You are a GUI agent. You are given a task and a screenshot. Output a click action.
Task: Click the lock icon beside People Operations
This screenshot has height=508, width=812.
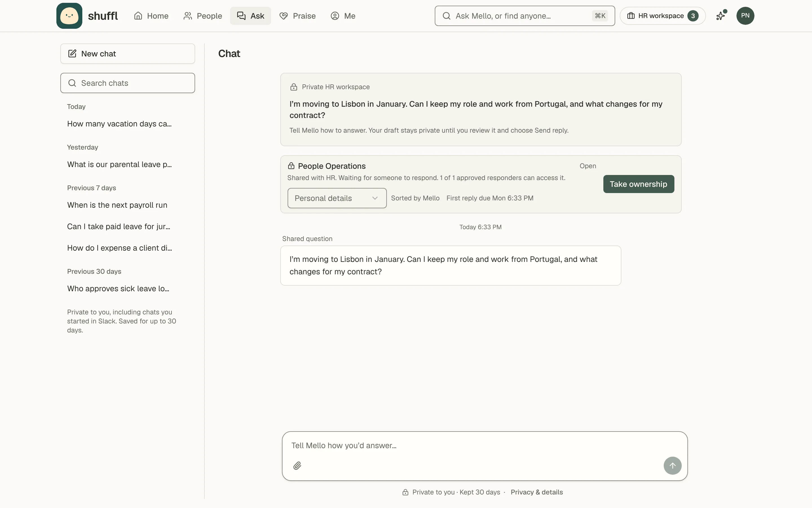(x=291, y=166)
